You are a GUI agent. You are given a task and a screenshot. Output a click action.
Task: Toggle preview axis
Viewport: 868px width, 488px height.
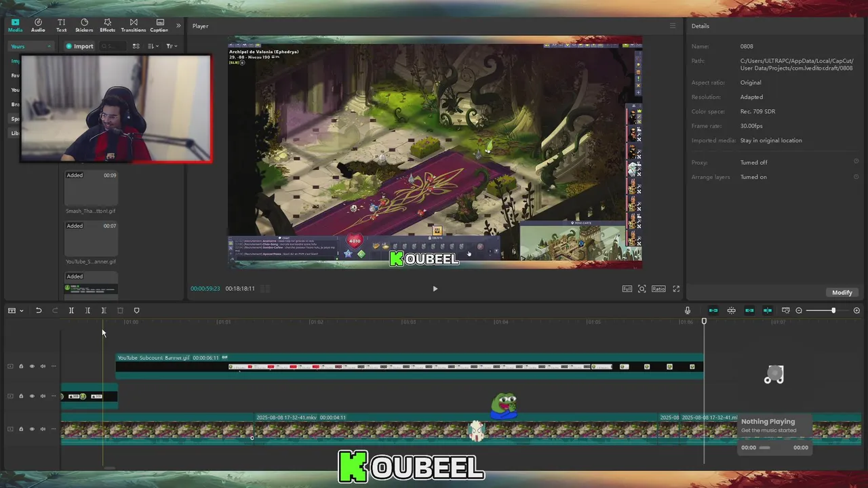click(768, 310)
